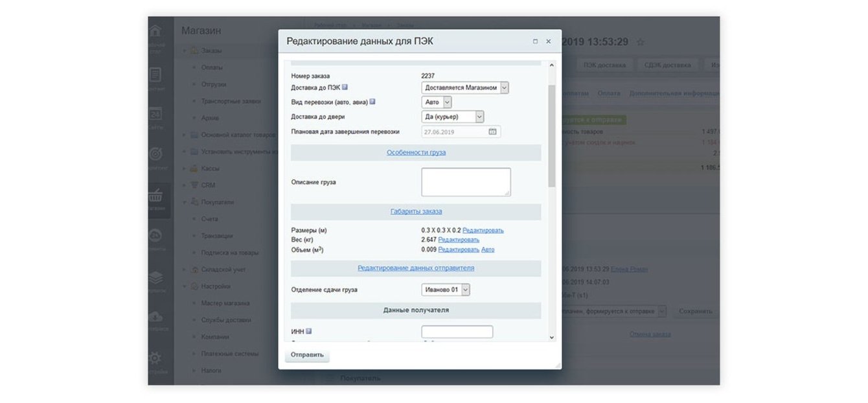This screenshot has width=868, height=403.
Task: Open the Доставка до ПЭК dropdown
Action: tap(465, 87)
